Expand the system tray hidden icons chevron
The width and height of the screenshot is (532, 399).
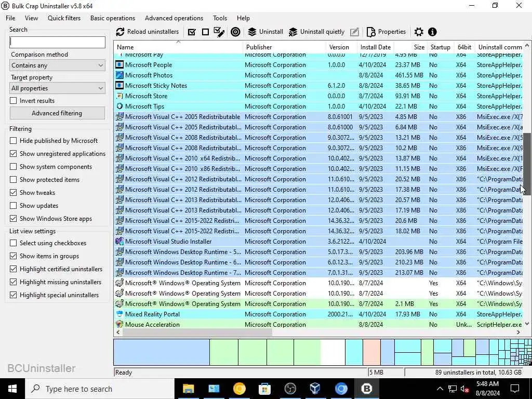pos(440,389)
